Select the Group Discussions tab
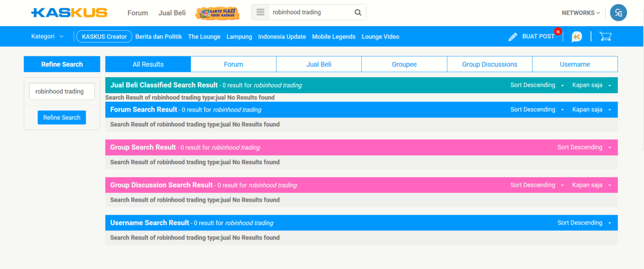 pos(490,64)
